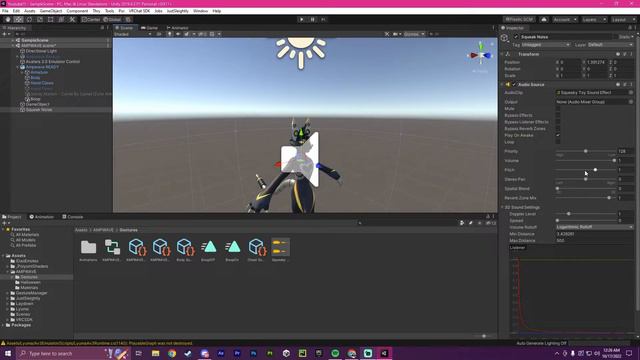Collapse the 3D Sound Settings section

click(502, 207)
